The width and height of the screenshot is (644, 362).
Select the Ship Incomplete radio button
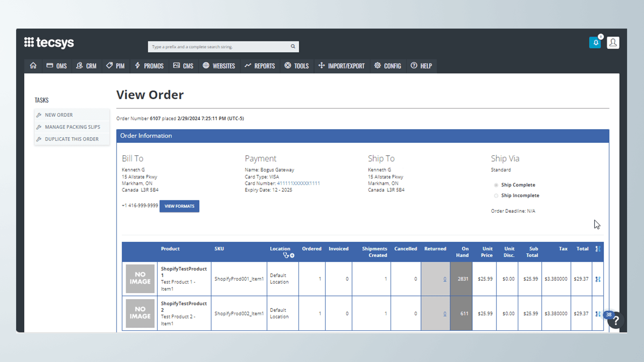pyautogui.click(x=496, y=195)
